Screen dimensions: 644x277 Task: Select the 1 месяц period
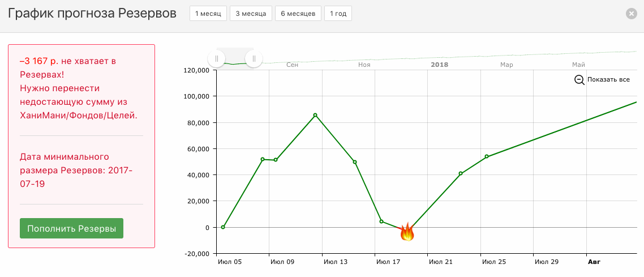point(208,14)
